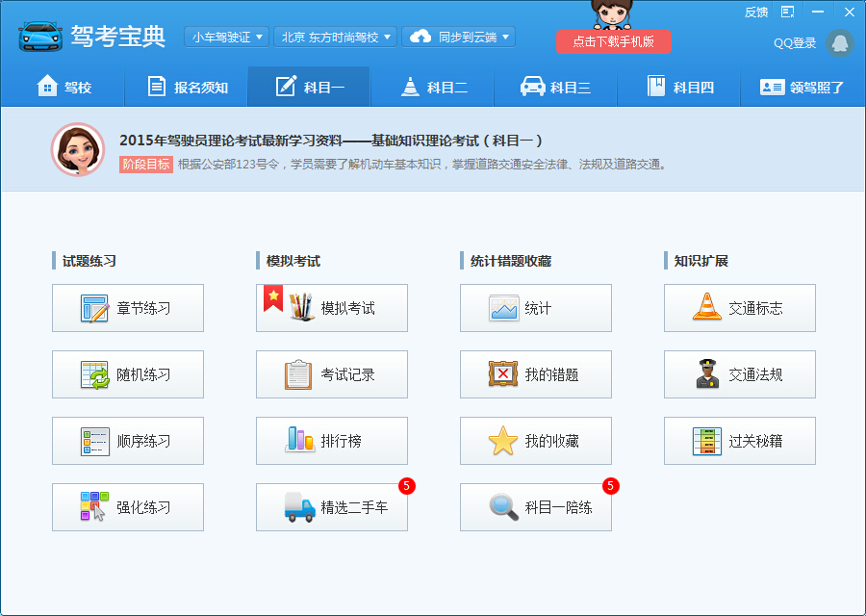
Task: Switch to the 科目四 tab
Action: tap(679, 88)
